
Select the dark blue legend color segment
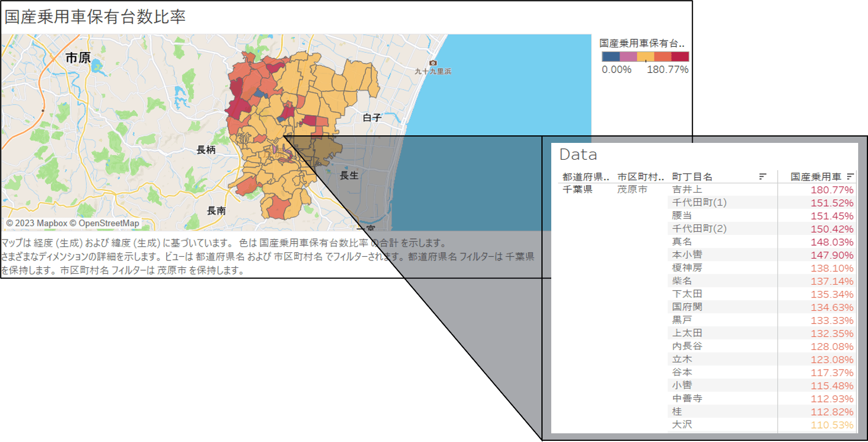(x=611, y=57)
